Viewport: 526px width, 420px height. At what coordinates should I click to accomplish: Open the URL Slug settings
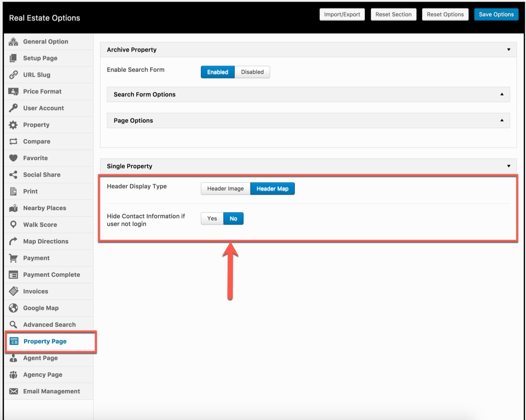(x=49, y=75)
